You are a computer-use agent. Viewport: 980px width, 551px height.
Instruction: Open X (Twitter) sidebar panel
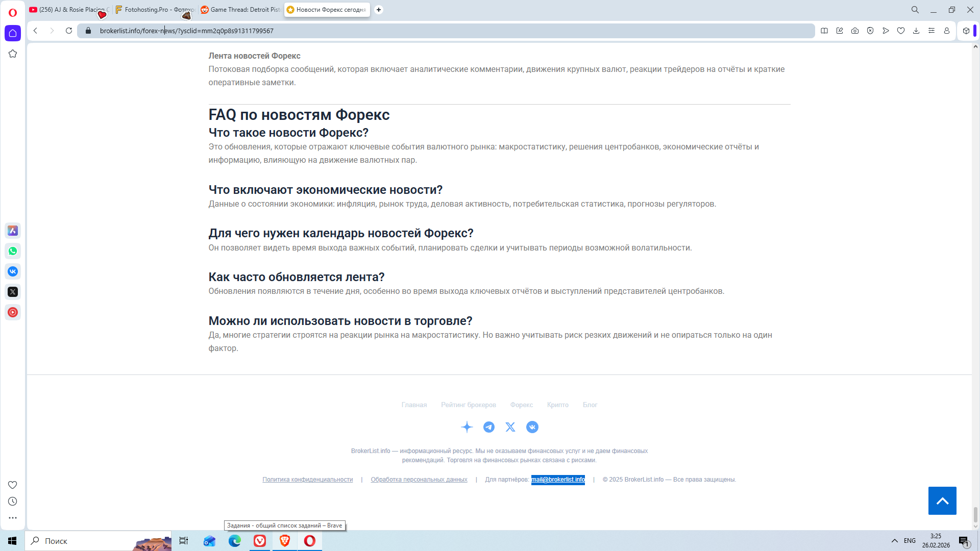[x=13, y=292]
